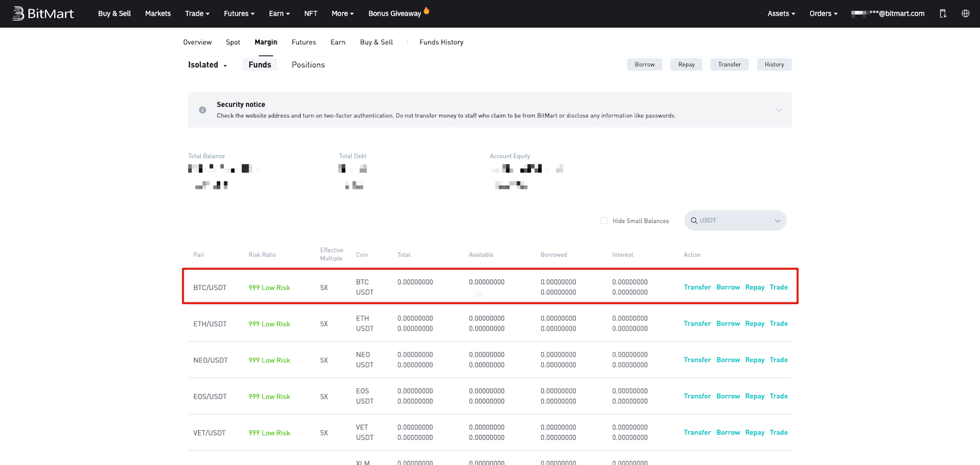Click Borrow in VET/USDT row
Viewport: 980px width, 465px height.
[x=728, y=432]
